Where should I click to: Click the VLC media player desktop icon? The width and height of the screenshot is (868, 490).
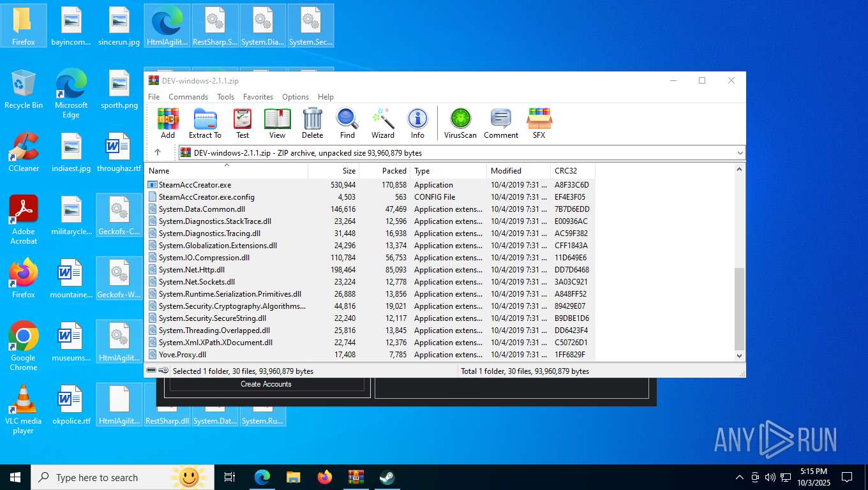click(24, 410)
